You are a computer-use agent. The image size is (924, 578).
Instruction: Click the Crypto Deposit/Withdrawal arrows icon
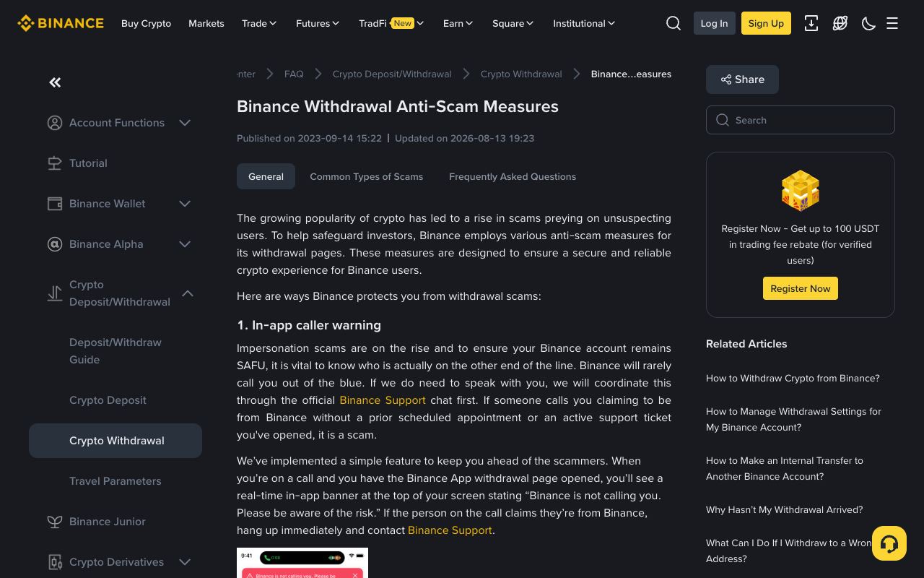click(x=55, y=293)
